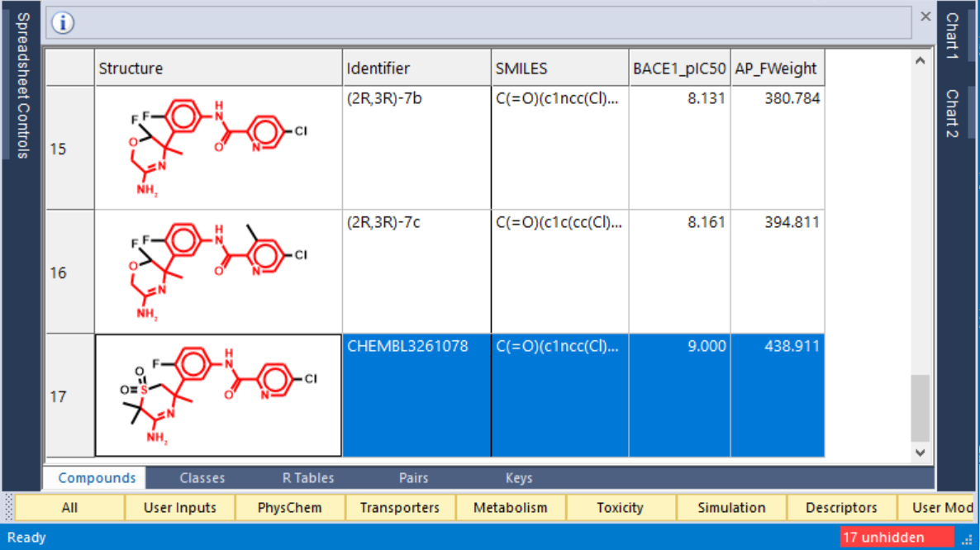Select the (2R,3R)-7b identifier cell

point(417,149)
